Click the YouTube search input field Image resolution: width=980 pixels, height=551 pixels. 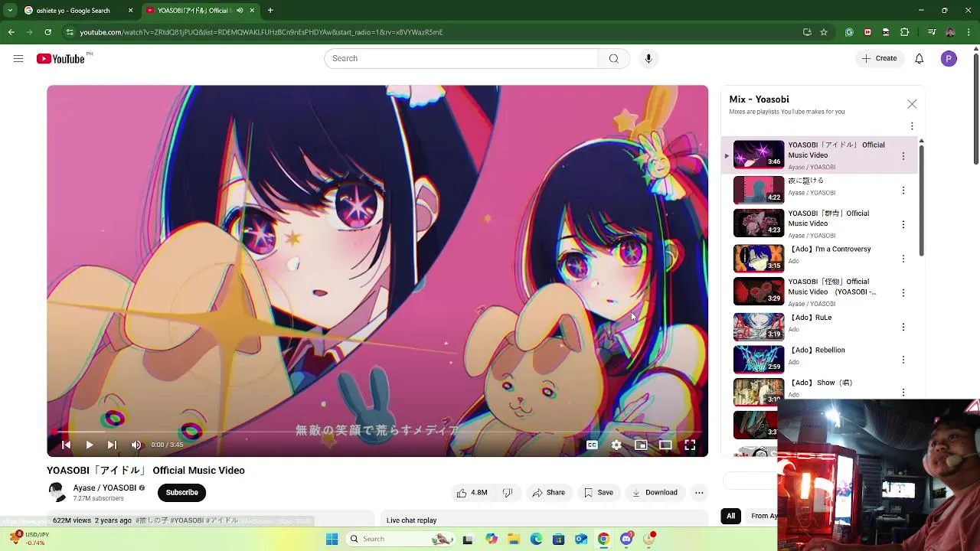tap(461, 59)
